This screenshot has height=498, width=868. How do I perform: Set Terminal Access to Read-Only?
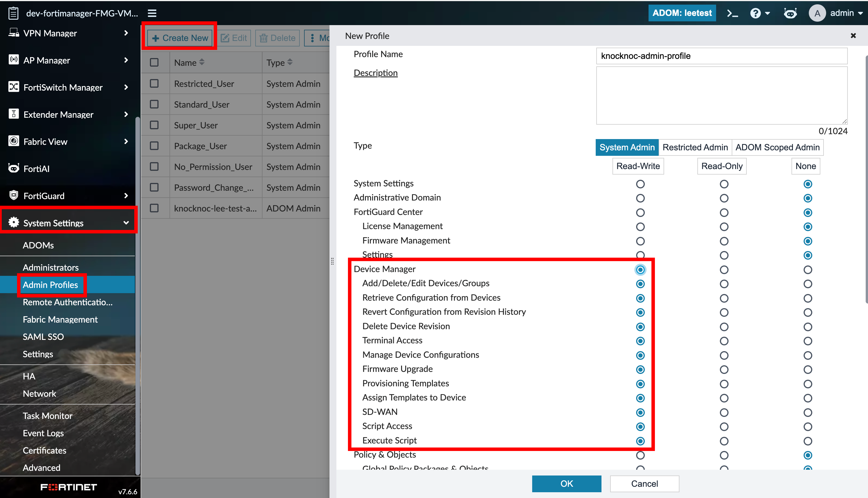(724, 341)
